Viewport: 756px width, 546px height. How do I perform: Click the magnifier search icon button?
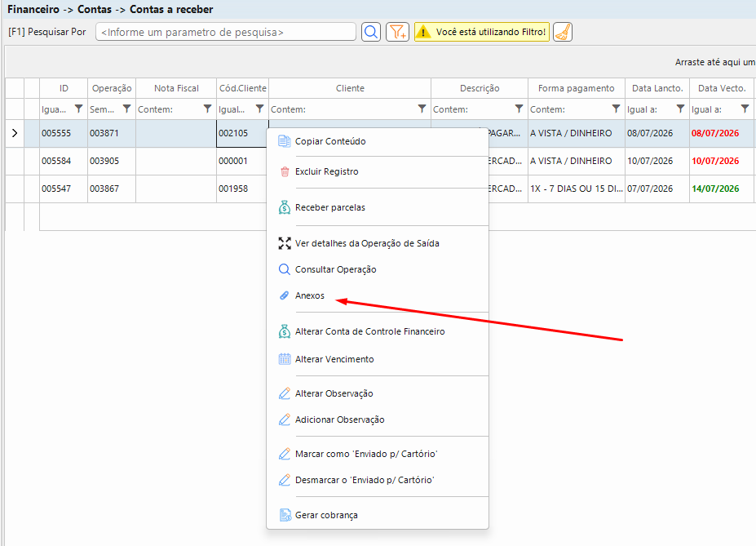(x=371, y=33)
